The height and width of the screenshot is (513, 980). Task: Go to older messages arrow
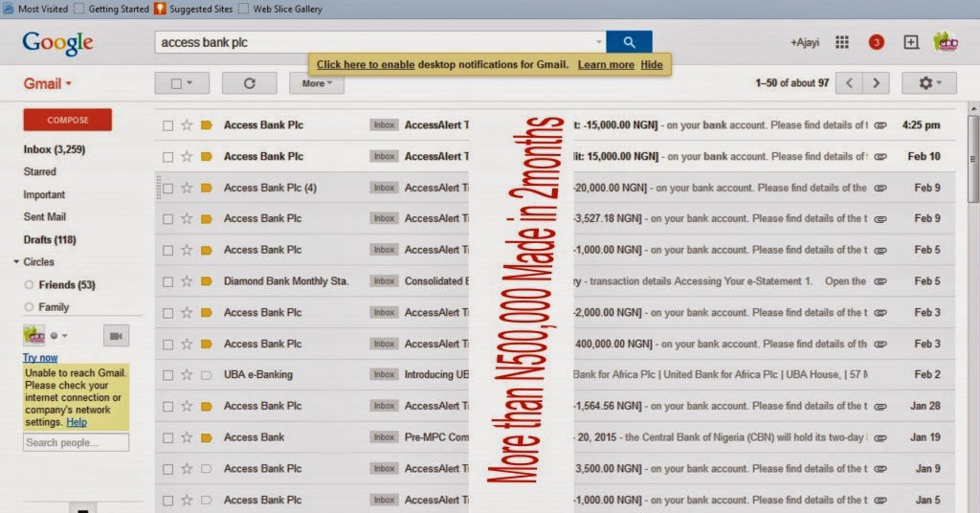[876, 83]
